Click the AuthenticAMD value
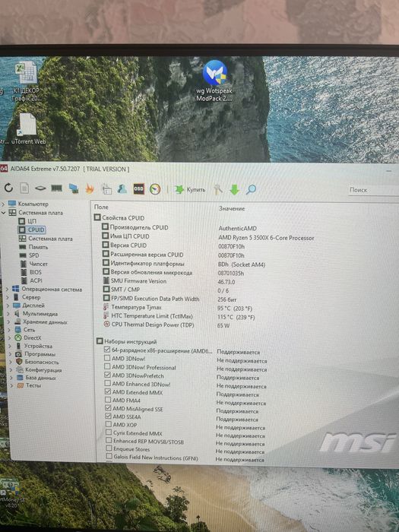Screen dimensions: 399x532 coord(237,228)
